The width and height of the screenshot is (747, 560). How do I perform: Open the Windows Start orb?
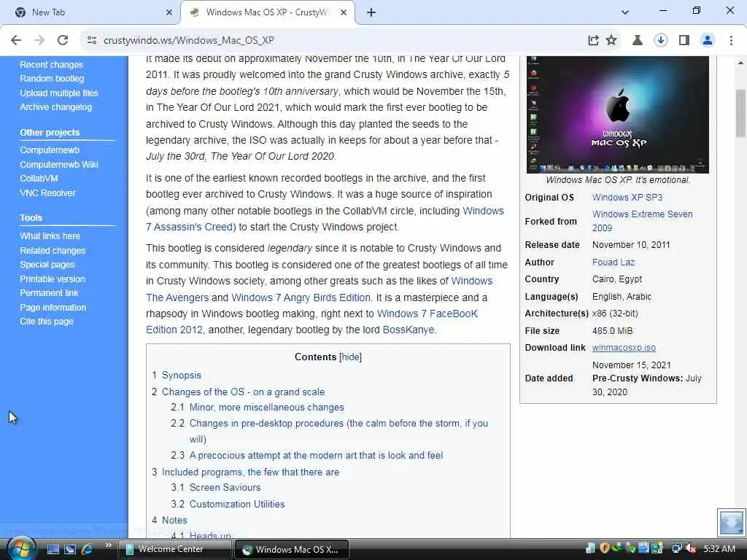(x=21, y=549)
